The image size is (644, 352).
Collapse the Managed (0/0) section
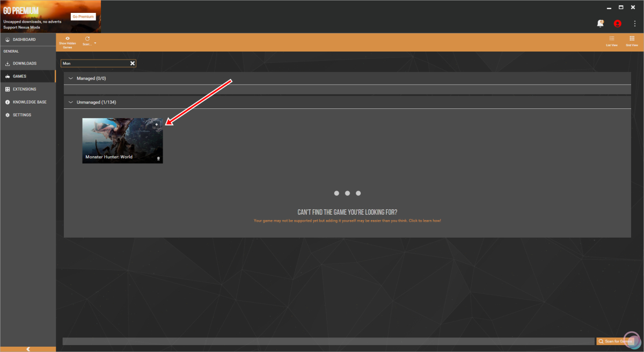tap(70, 78)
